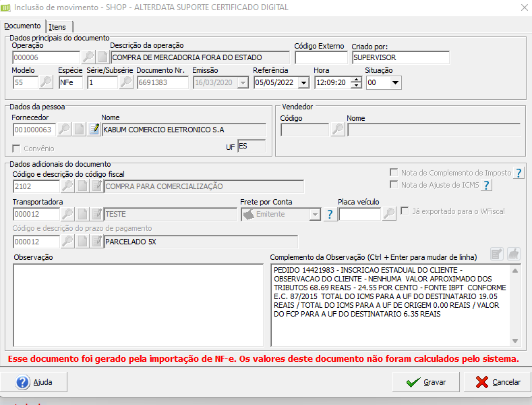Viewport: 532px width, 405px height.
Task: Expand the Situação dropdown
Action: 395,82
